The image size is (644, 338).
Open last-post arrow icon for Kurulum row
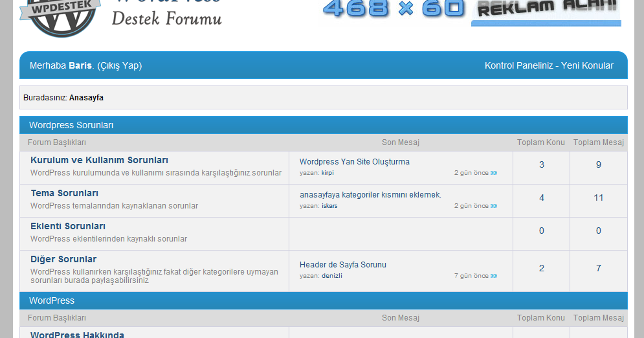pos(494,173)
